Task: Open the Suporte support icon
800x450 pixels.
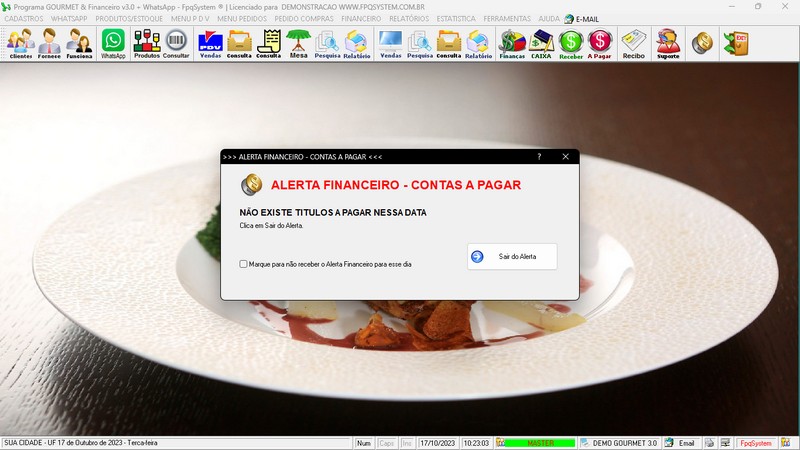Action: [x=668, y=44]
